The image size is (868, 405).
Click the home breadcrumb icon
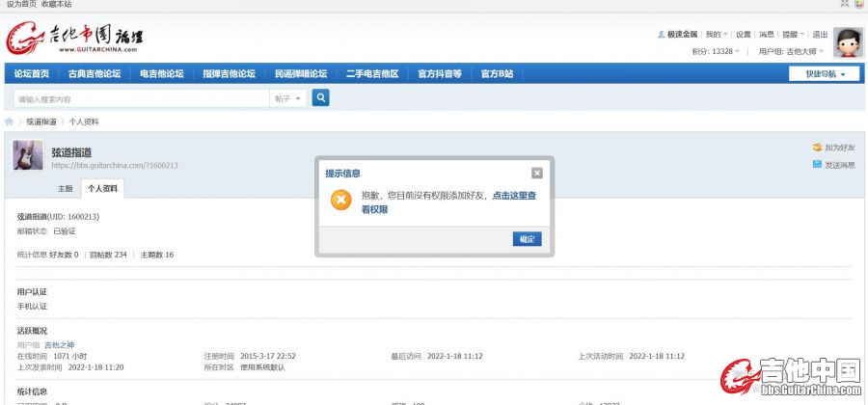(x=10, y=122)
